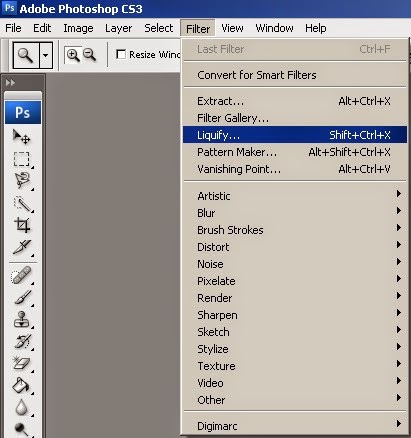Open the Zoom tool preset dropdown arrow
411x438 pixels.
[46, 55]
